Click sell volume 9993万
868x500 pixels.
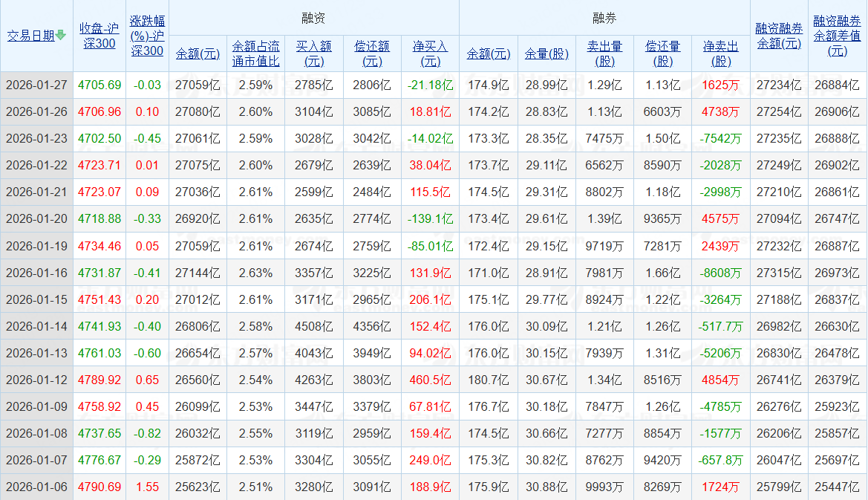coord(604,487)
